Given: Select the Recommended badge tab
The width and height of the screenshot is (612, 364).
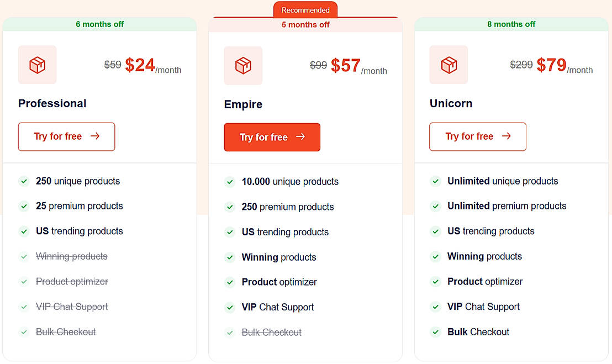Looking at the screenshot, I should coord(305,10).
